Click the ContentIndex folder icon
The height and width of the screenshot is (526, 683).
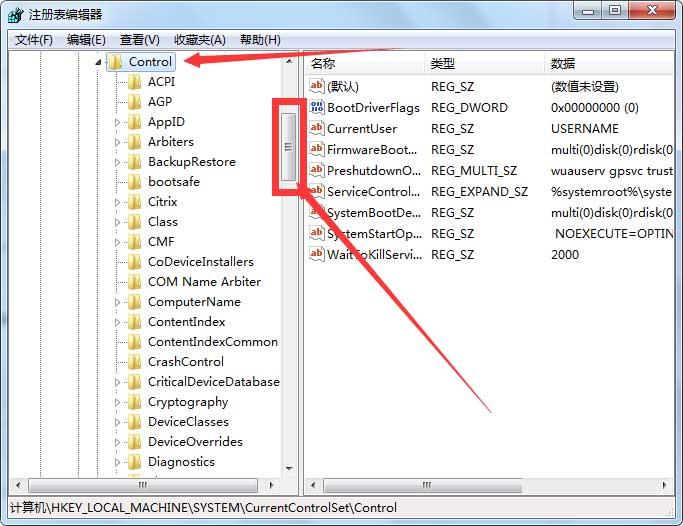point(135,322)
